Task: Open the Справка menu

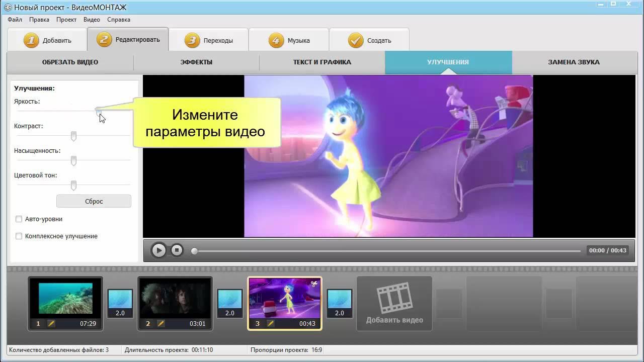Action: (x=119, y=20)
